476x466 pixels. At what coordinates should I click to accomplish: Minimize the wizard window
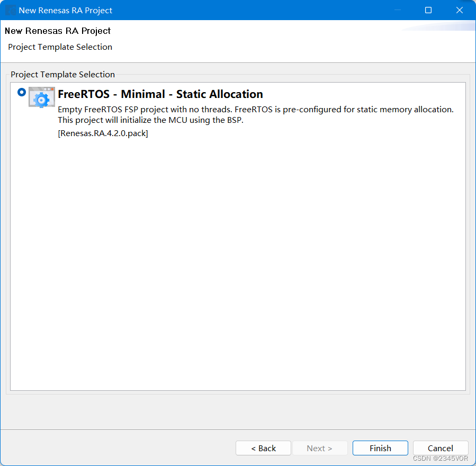click(x=398, y=10)
